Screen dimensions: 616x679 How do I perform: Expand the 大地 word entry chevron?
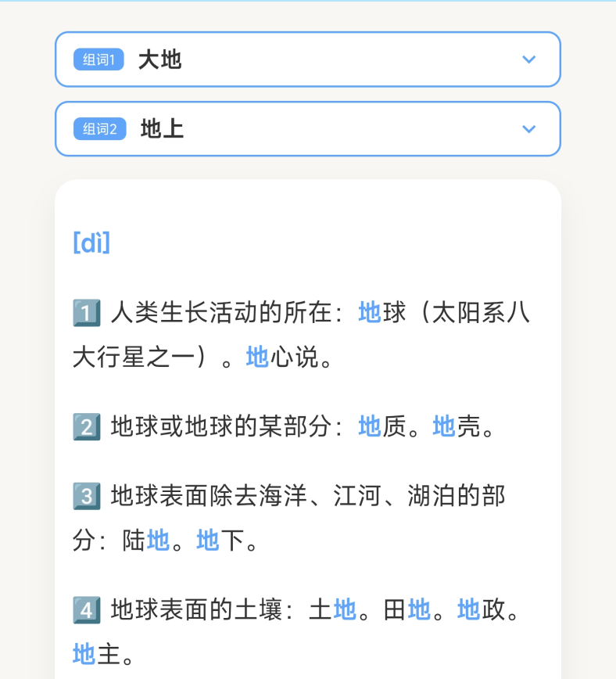pyautogui.click(x=529, y=59)
